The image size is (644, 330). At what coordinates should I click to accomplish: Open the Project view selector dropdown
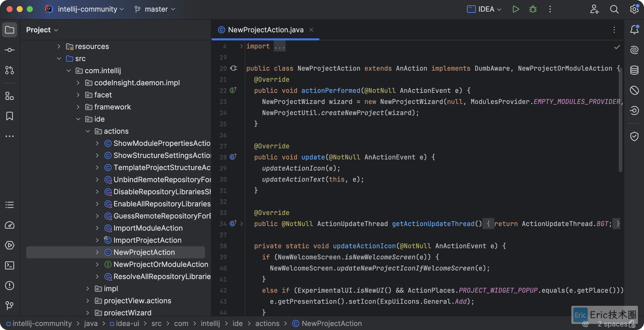point(42,30)
